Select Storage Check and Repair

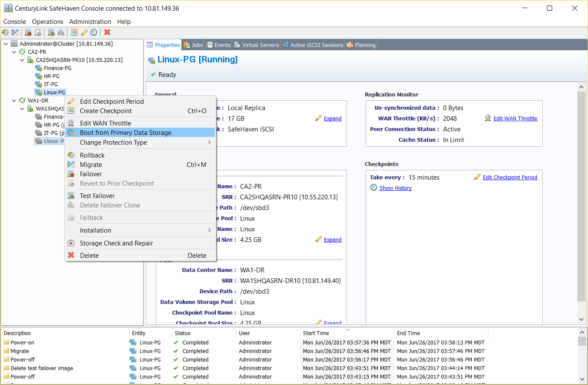(x=116, y=242)
